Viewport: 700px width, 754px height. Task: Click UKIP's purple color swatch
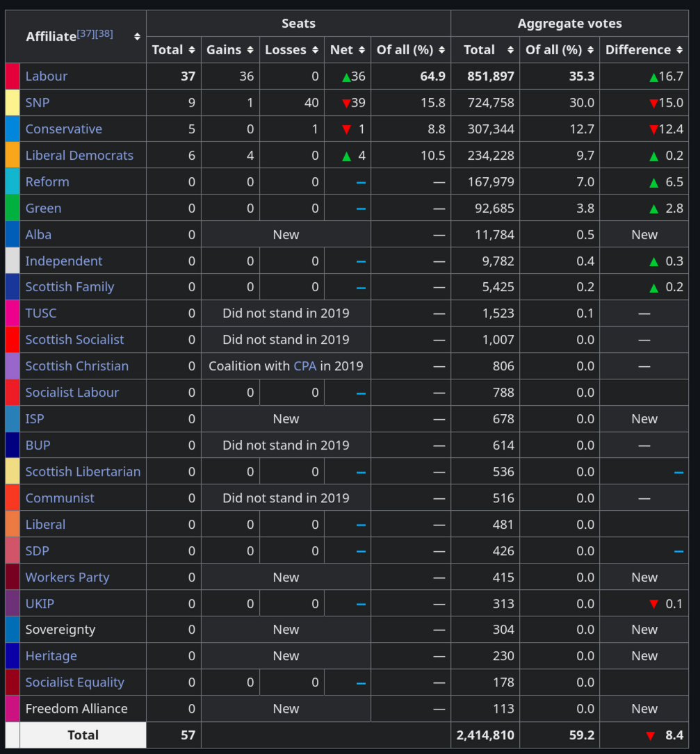tap(13, 604)
